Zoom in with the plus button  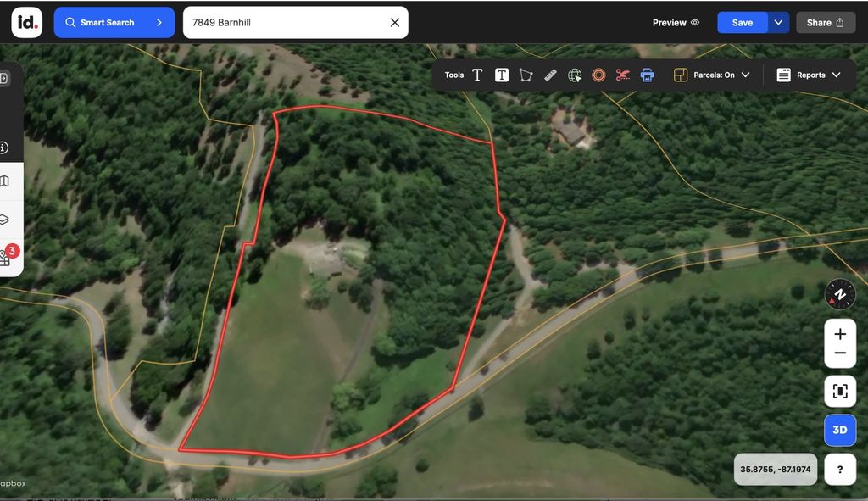point(840,334)
